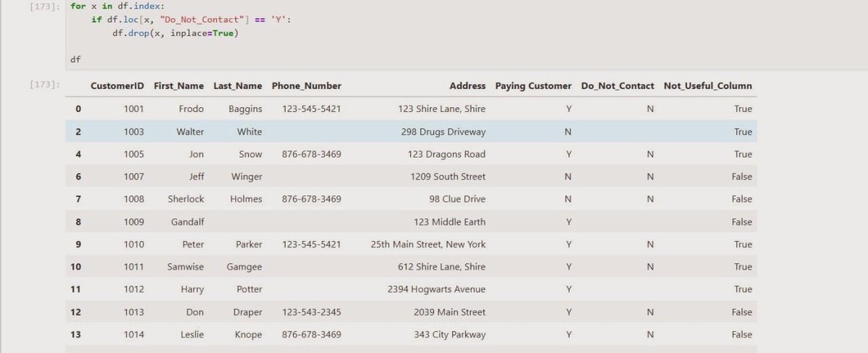Select address 123 Dragons Road
Image resolution: width=868 pixels, height=353 pixels.
click(446, 154)
